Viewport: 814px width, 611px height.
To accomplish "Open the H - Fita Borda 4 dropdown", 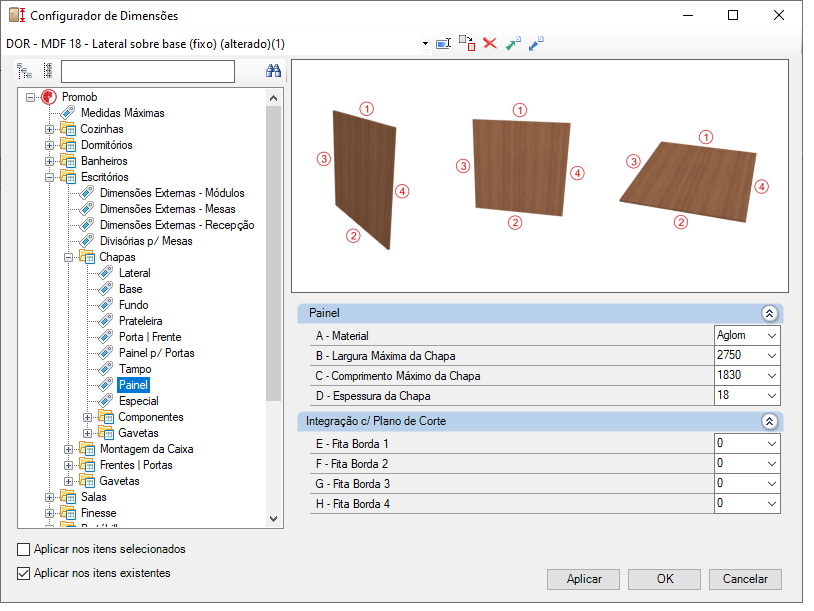I will coord(772,504).
